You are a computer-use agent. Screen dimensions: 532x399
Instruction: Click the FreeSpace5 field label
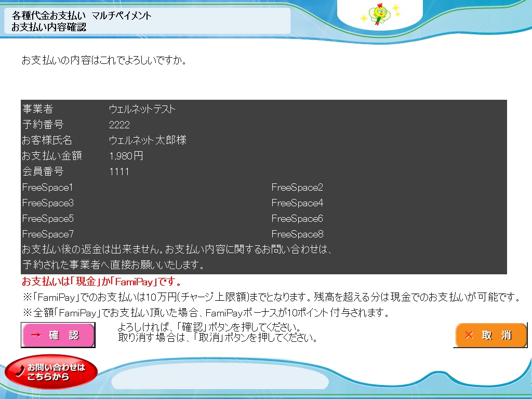tap(48, 218)
